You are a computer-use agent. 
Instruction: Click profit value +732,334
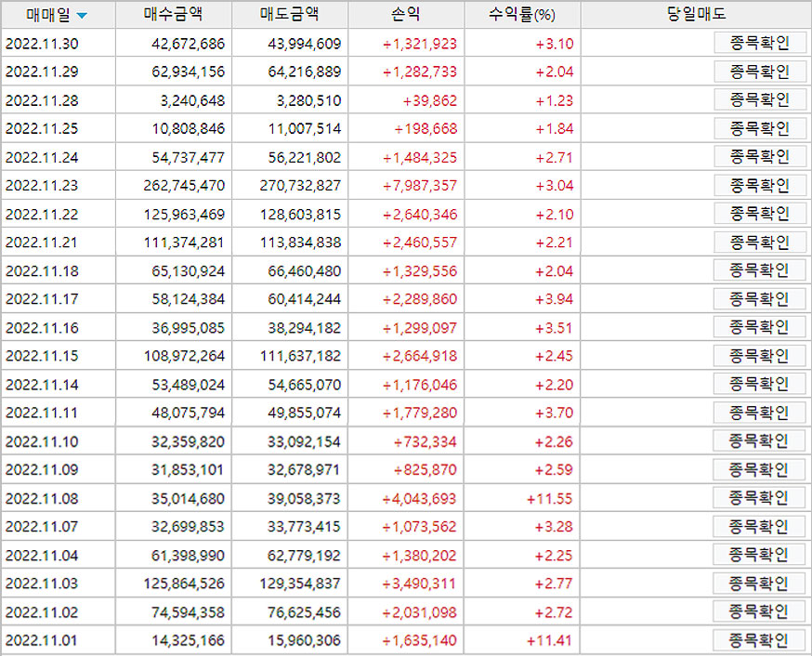click(426, 441)
